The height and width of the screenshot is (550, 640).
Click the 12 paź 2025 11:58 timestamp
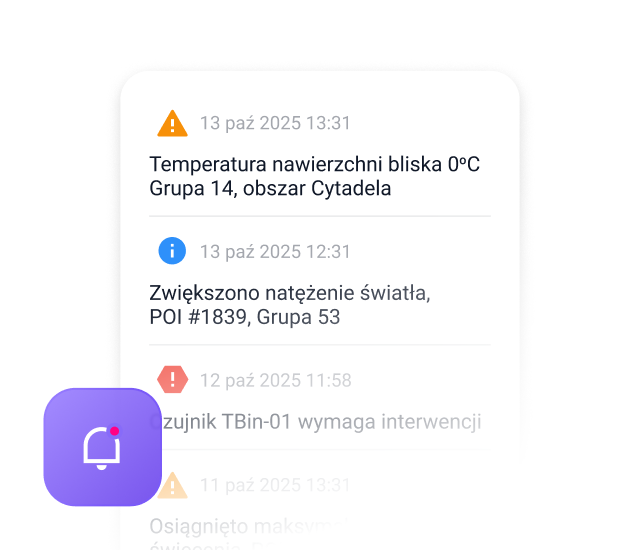[276, 380]
